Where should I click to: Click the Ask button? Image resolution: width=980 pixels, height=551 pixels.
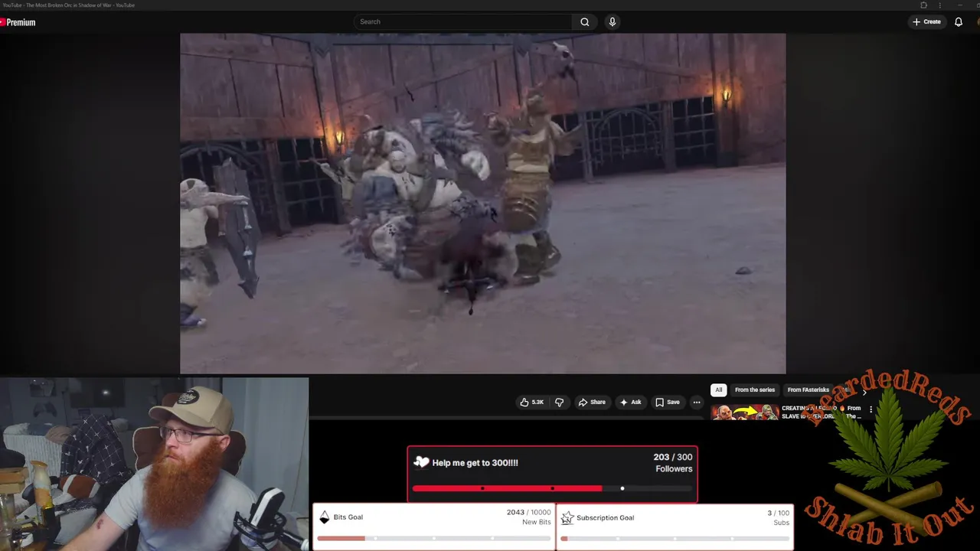tap(630, 402)
